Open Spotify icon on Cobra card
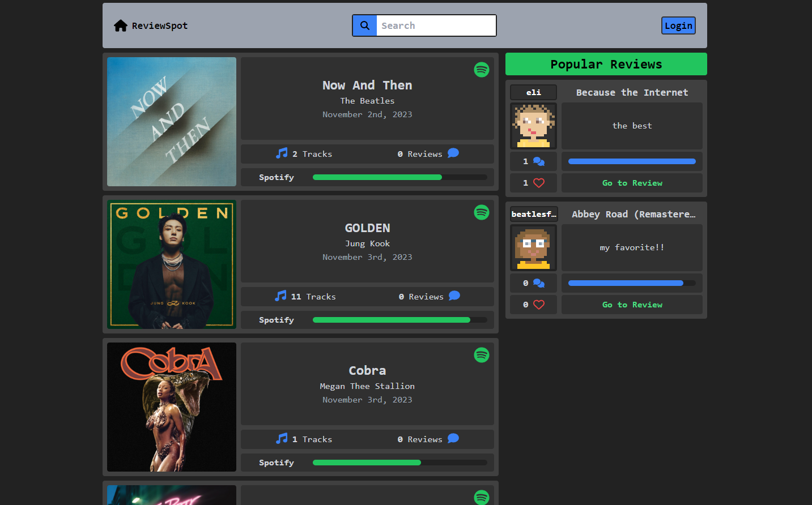Image resolution: width=812 pixels, height=505 pixels. 482,355
